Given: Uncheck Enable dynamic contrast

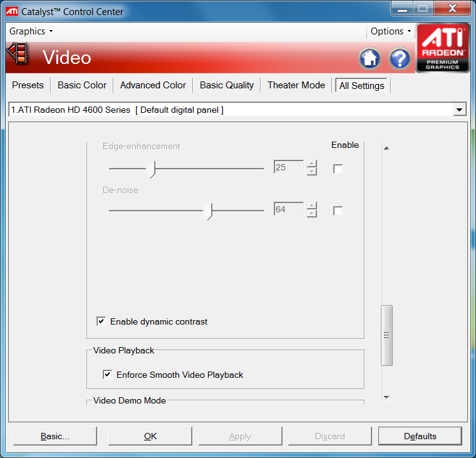Looking at the screenshot, I should pos(101,321).
